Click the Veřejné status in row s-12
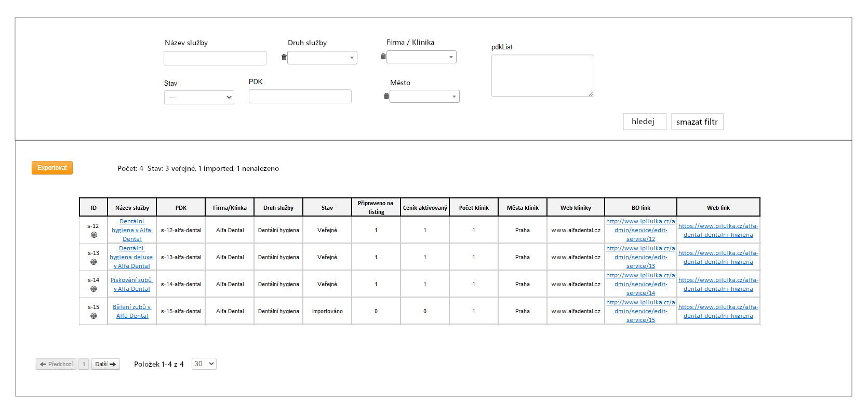The height and width of the screenshot is (416, 868). pyautogui.click(x=327, y=230)
